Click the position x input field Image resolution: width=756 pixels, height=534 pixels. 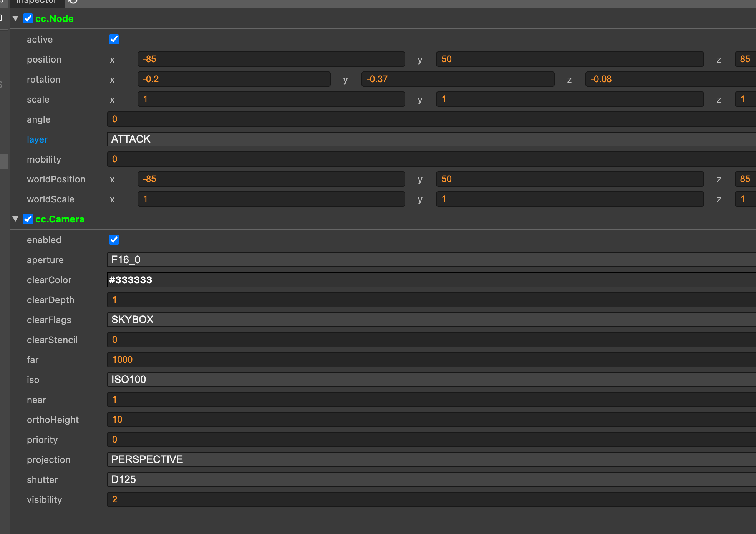[x=271, y=59]
